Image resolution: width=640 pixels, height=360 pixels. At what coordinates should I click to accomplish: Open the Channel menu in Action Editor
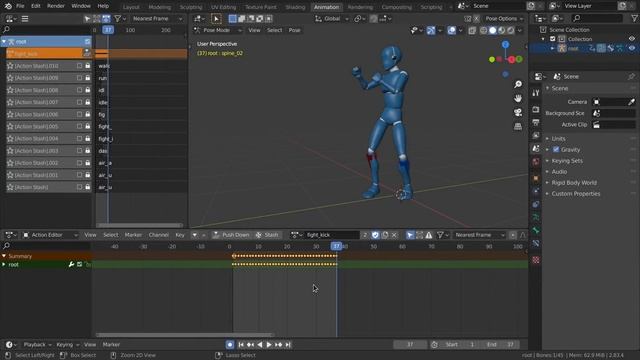[159, 235]
